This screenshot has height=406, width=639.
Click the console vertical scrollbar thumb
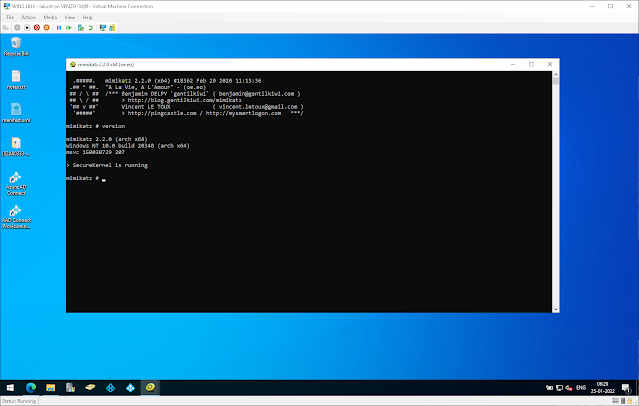click(555, 82)
